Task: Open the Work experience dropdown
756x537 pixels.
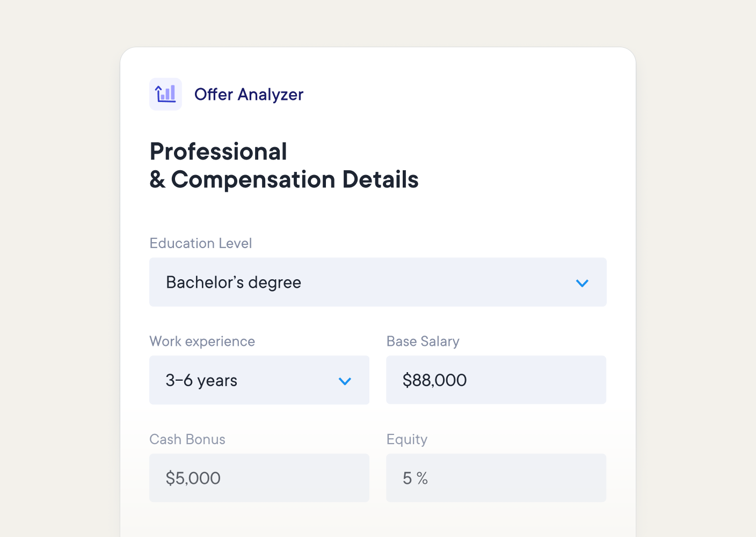Action: pyautogui.click(x=279, y=380)
